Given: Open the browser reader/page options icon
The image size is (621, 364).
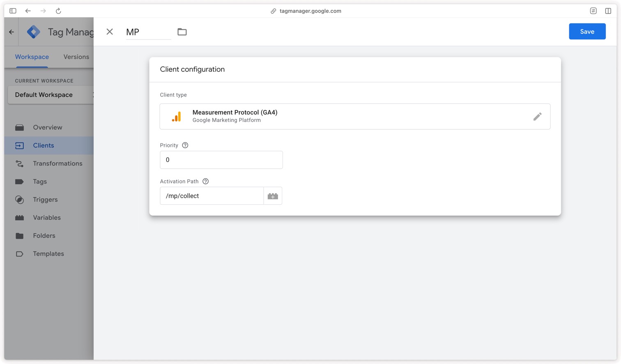Looking at the screenshot, I should 593,11.
